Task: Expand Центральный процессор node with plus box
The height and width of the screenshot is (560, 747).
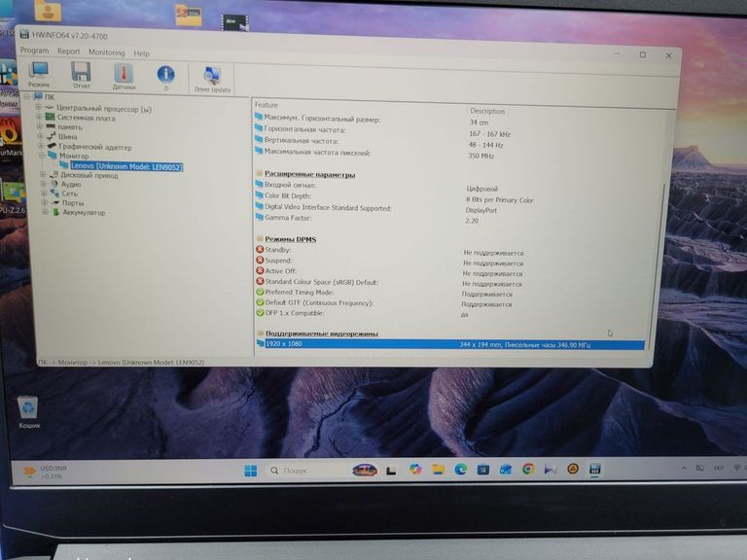Action: (x=39, y=108)
